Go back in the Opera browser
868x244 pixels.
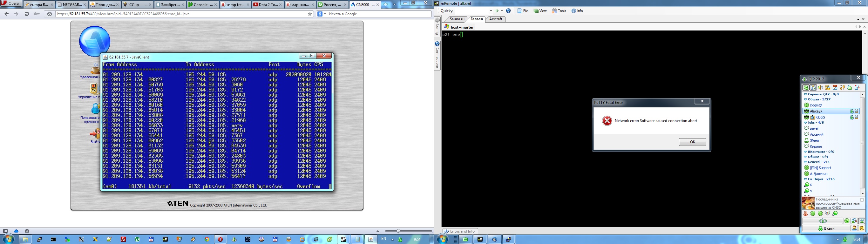(x=6, y=14)
